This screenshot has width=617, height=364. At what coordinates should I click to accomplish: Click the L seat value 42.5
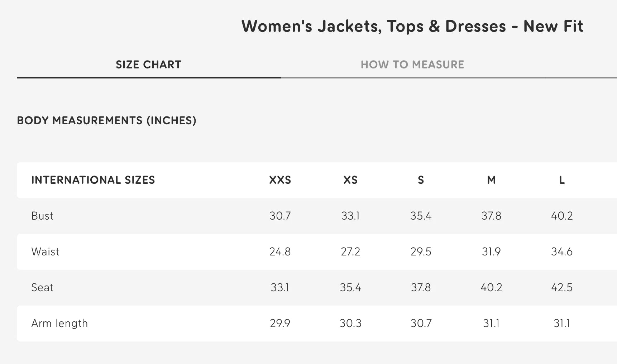562,287
